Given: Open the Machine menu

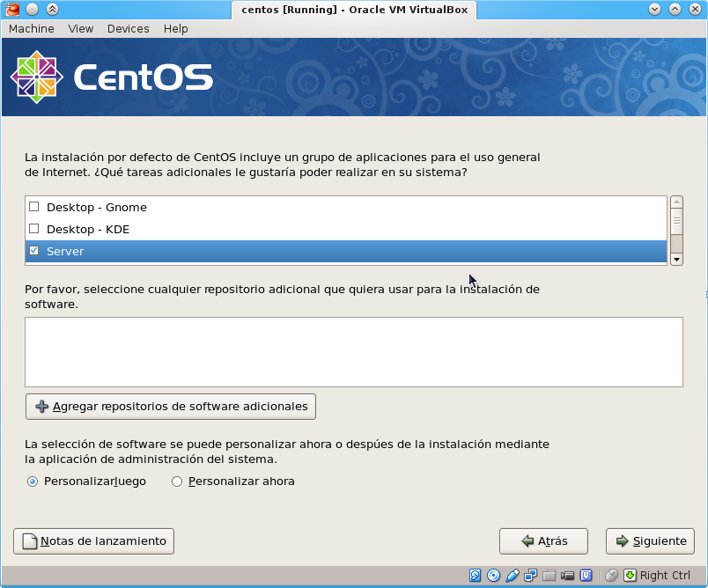Looking at the screenshot, I should click(x=32, y=29).
